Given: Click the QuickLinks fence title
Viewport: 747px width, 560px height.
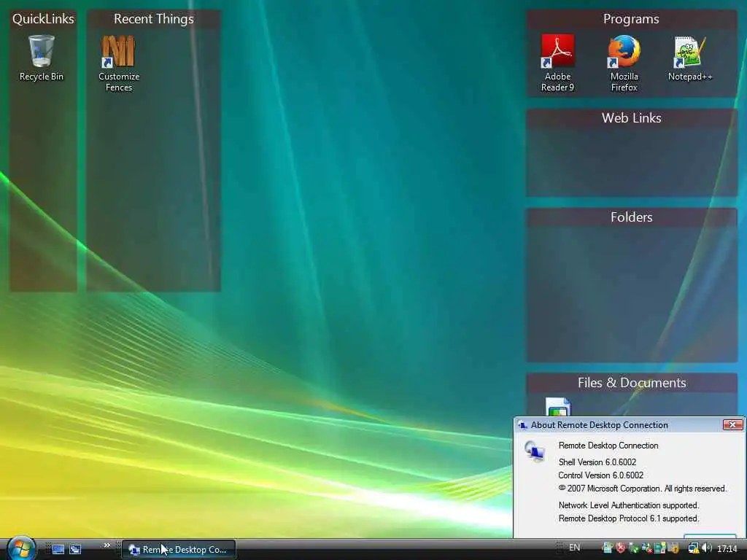Looking at the screenshot, I should coord(43,18).
